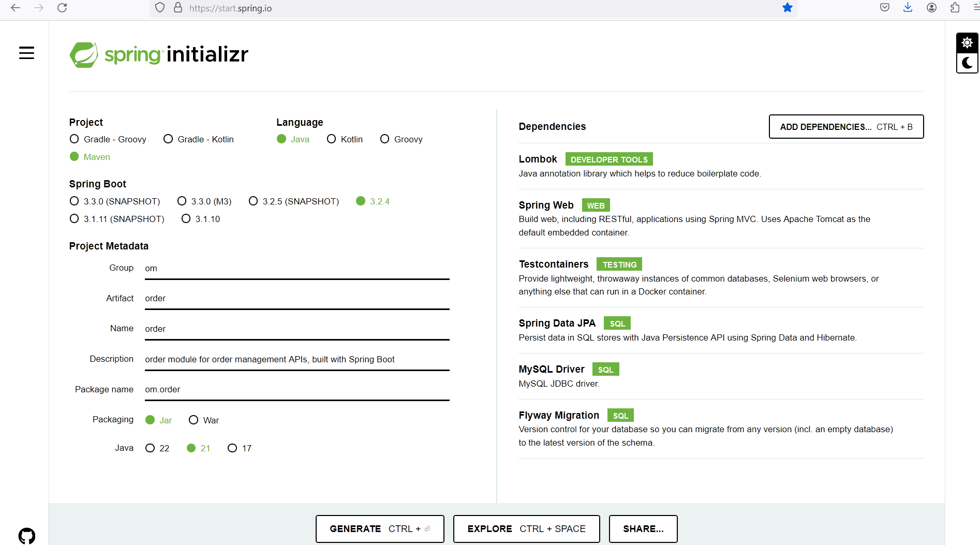
Task: Go back in browser history
Action: [16, 8]
